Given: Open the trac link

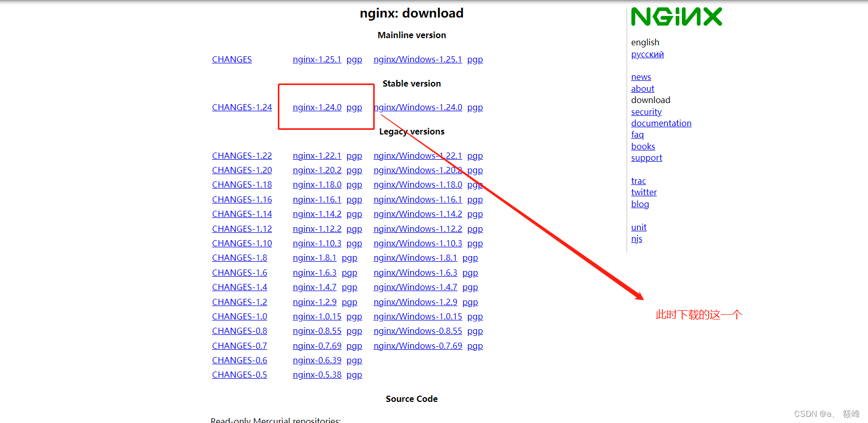Looking at the screenshot, I should point(639,181).
